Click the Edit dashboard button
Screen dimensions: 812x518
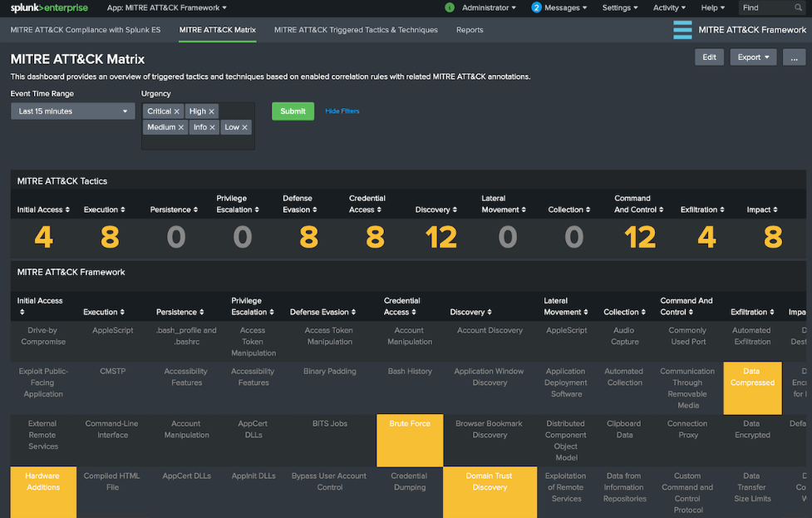[709, 57]
